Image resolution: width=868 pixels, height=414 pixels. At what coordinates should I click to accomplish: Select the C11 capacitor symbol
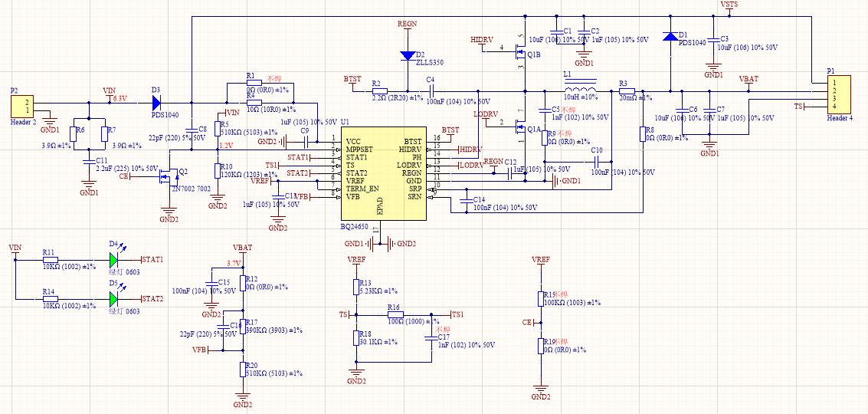87,161
